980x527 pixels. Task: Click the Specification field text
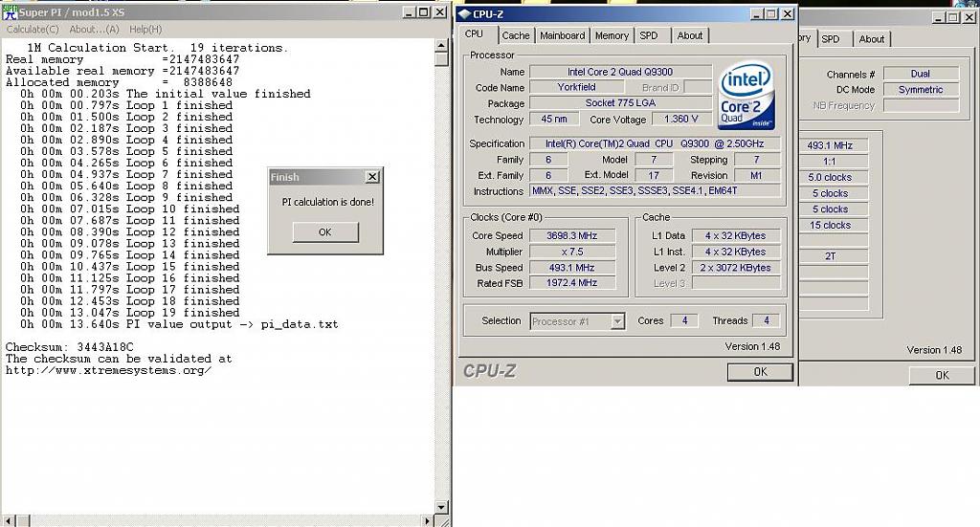(x=655, y=143)
